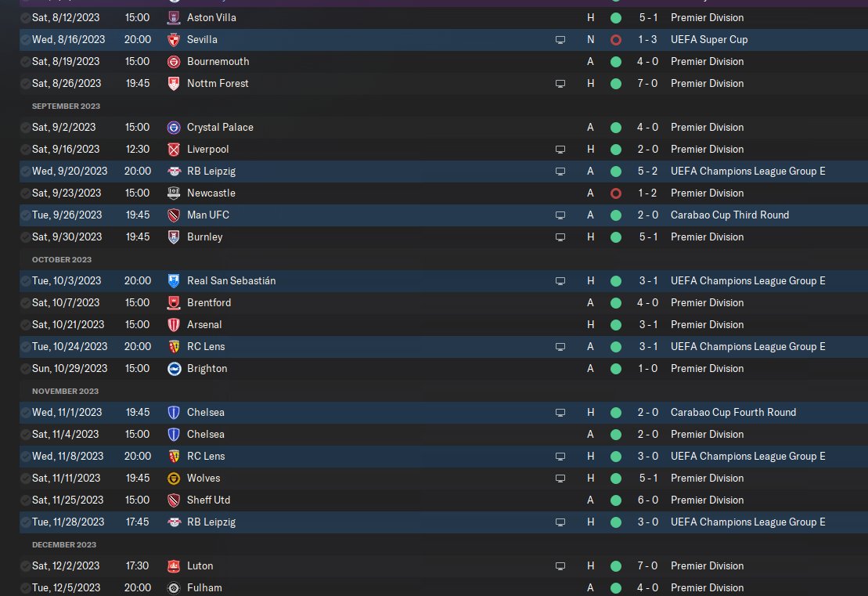Click the TV icon on the Burnley fixture
868x596 pixels.
pyautogui.click(x=560, y=237)
